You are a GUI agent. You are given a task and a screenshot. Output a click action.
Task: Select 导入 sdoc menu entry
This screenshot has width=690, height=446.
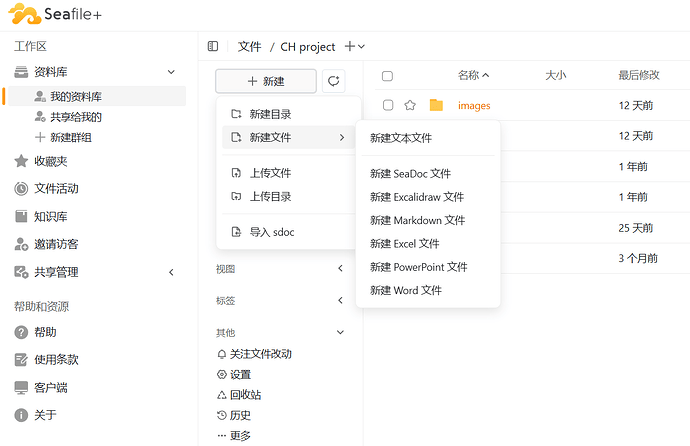[289, 232]
